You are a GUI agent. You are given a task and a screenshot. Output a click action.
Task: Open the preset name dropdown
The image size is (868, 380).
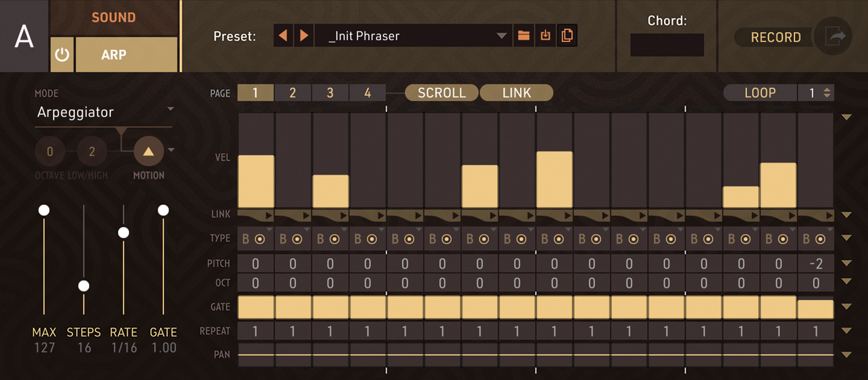tap(414, 35)
